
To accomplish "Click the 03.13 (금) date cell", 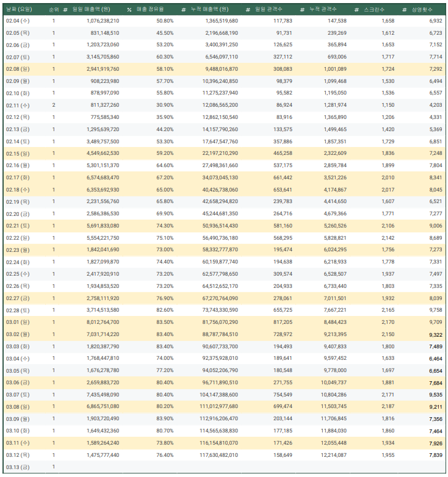I will [17, 467].
